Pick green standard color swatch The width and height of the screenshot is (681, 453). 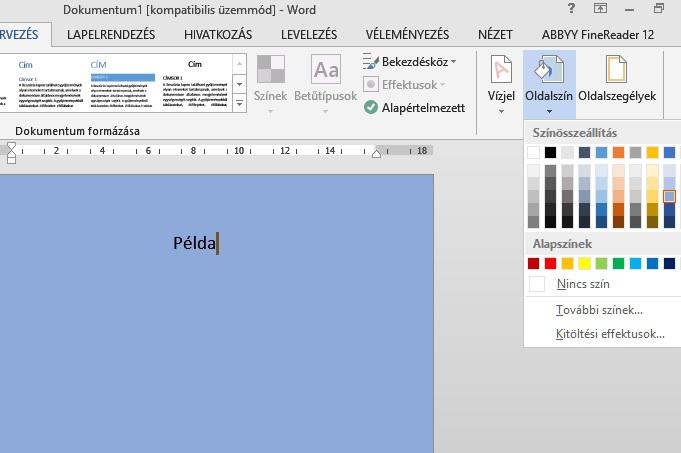tap(618, 263)
